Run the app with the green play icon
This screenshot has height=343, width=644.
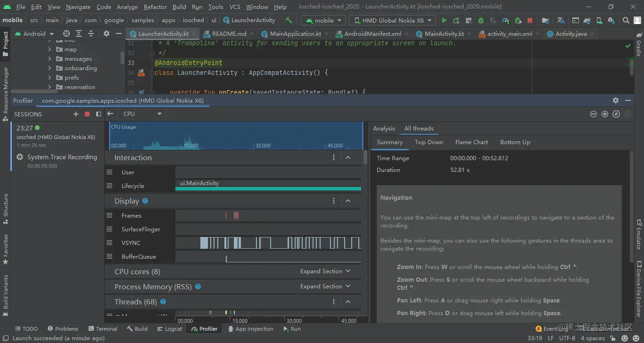(x=444, y=20)
